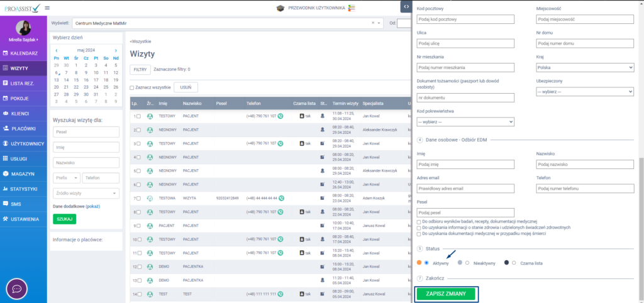Image resolution: width=644 pixels, height=303 pixels.
Task: Click the Kalendarz sidebar icon
Action: point(6,53)
